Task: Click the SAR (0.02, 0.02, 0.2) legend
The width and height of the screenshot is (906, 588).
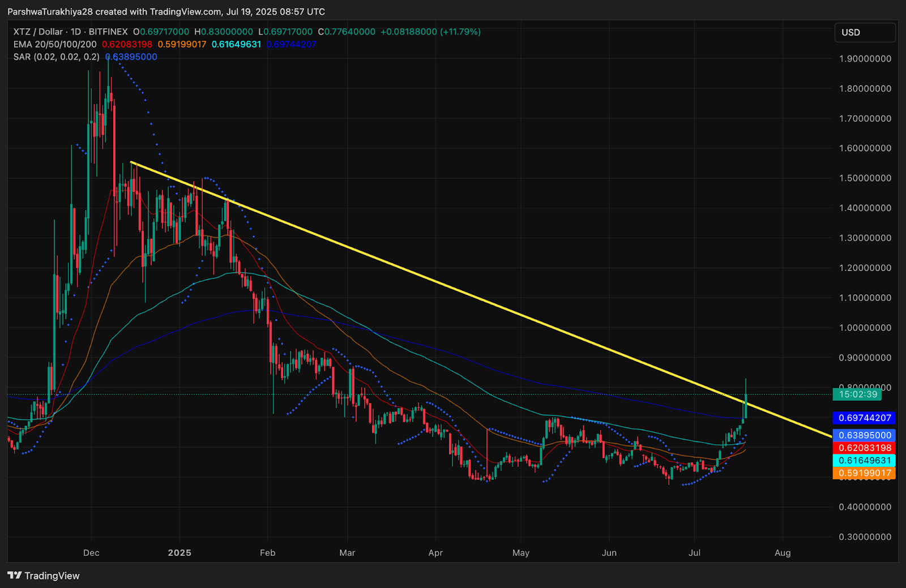Action: tap(57, 57)
